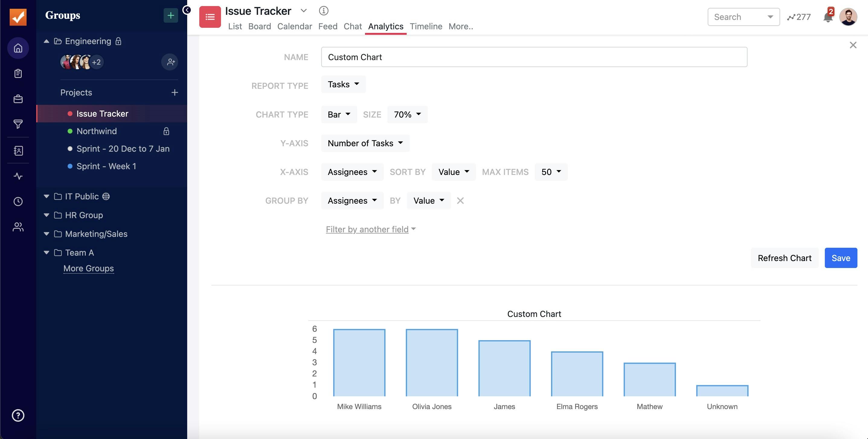This screenshot has height=439, width=868.
Task: Click the Refresh Chart button
Action: click(784, 258)
